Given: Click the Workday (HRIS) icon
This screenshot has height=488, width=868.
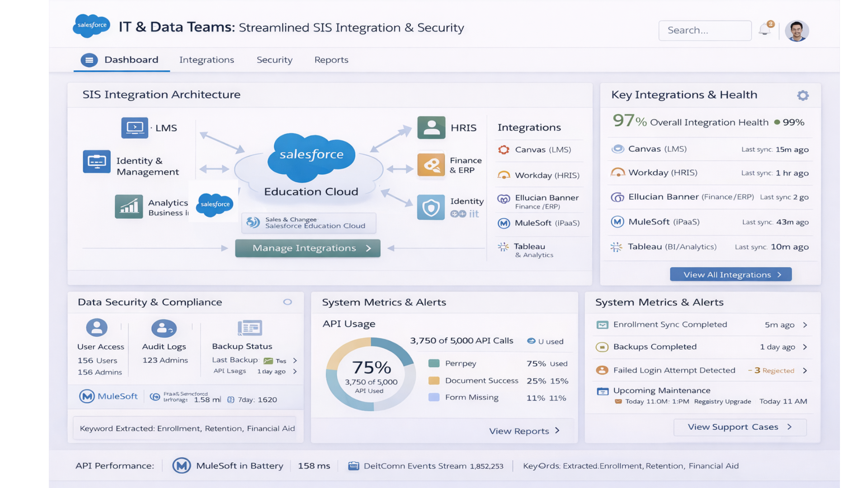Looking at the screenshot, I should (x=618, y=172).
